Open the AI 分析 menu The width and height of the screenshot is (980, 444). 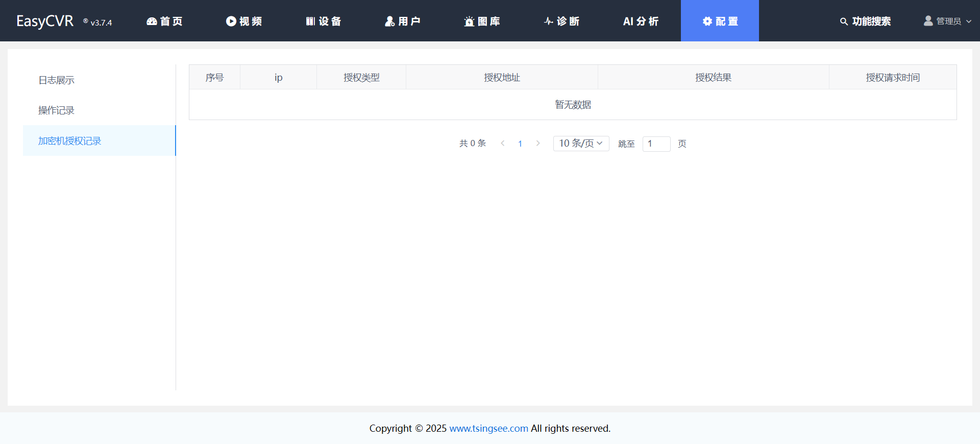pos(641,21)
